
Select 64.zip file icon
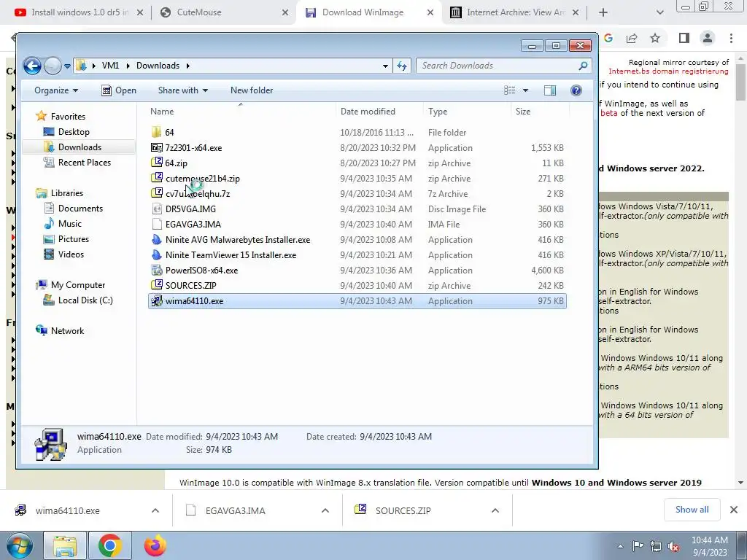156,163
